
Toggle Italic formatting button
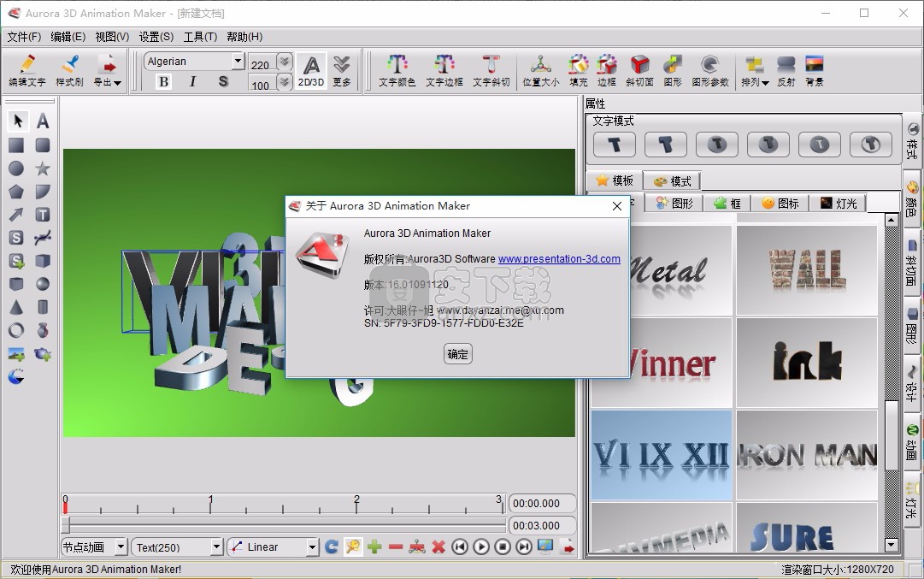pos(192,81)
